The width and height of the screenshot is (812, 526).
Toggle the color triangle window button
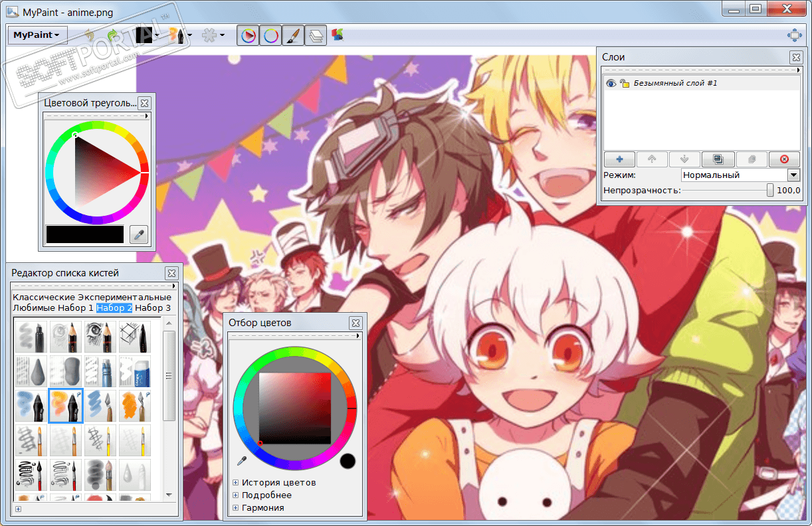coord(248,35)
